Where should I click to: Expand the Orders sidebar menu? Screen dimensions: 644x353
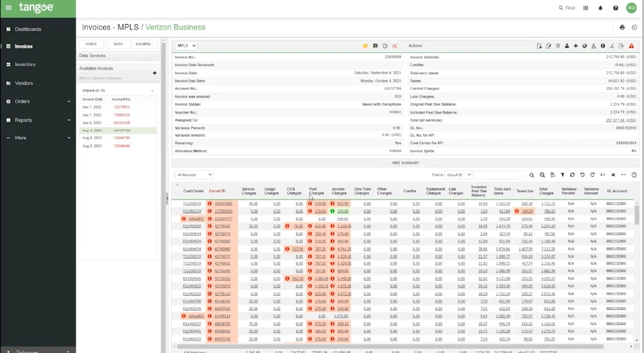click(x=69, y=102)
